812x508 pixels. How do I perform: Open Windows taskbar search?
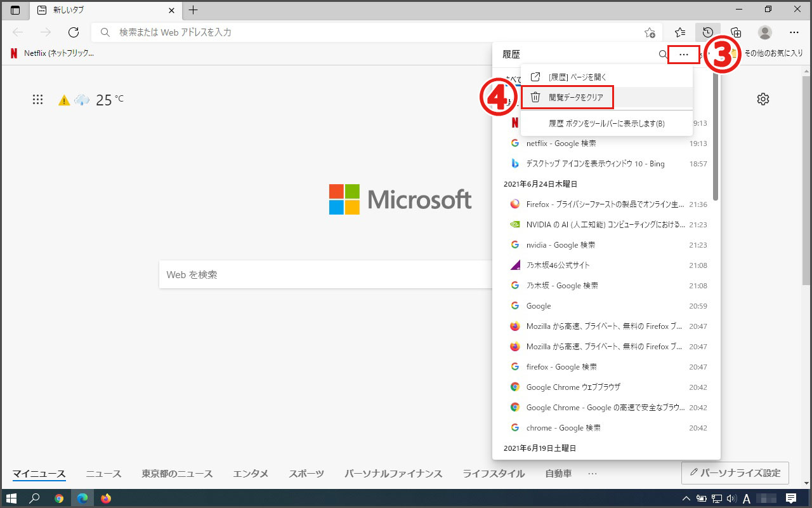pos(35,498)
